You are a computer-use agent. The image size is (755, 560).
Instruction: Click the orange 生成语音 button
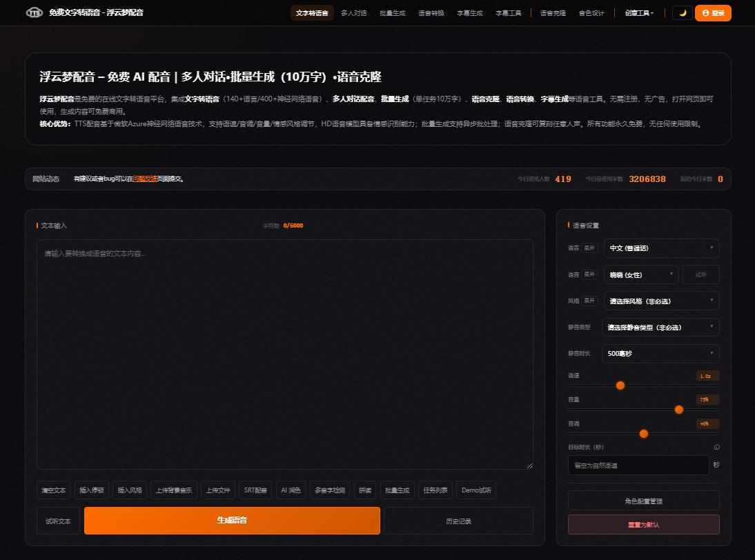tap(232, 521)
